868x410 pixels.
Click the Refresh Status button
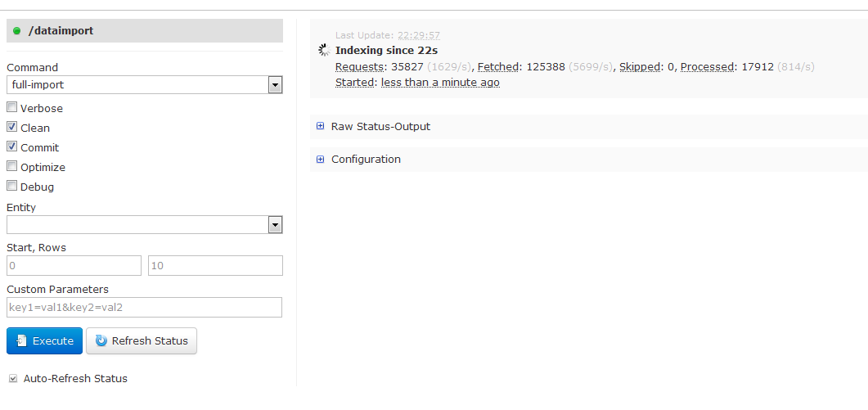click(142, 341)
